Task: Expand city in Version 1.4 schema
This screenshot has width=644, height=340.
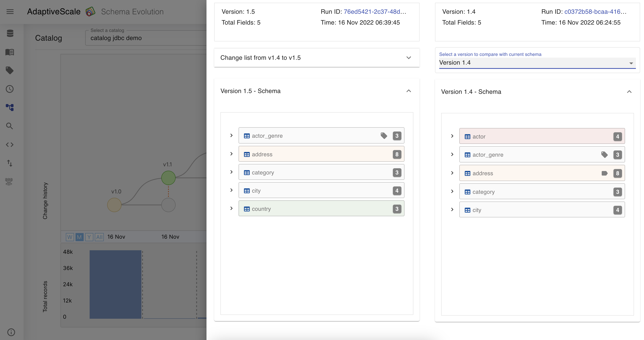Action: pos(452,210)
